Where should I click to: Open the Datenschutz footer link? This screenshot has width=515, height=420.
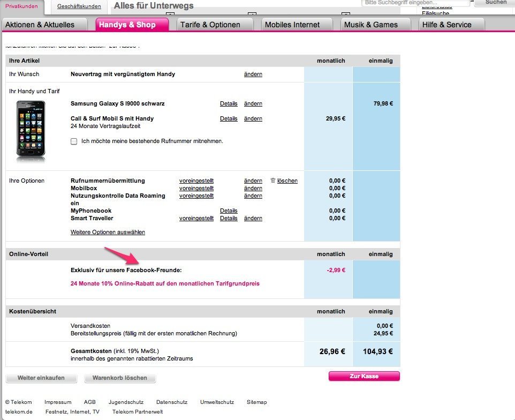pos(172,402)
